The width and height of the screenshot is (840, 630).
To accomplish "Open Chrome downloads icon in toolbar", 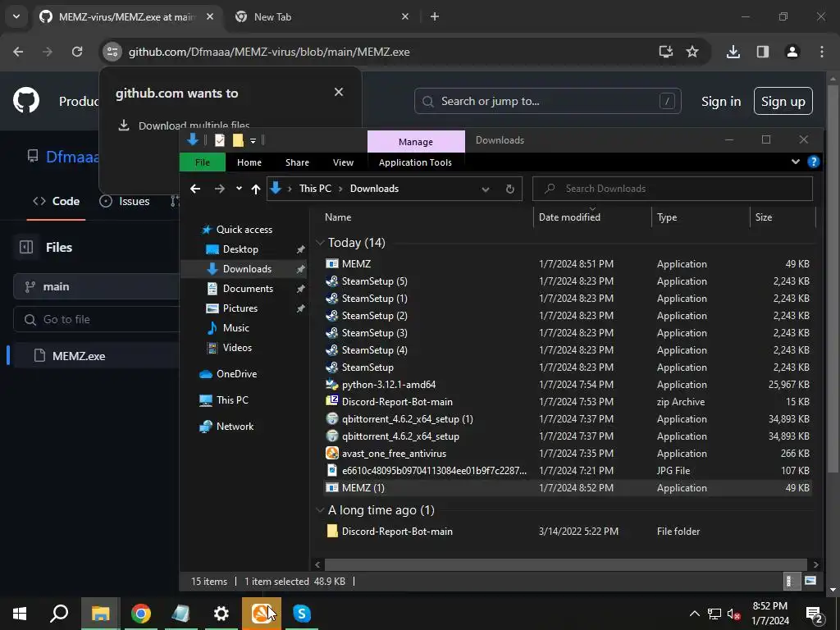I will [733, 52].
